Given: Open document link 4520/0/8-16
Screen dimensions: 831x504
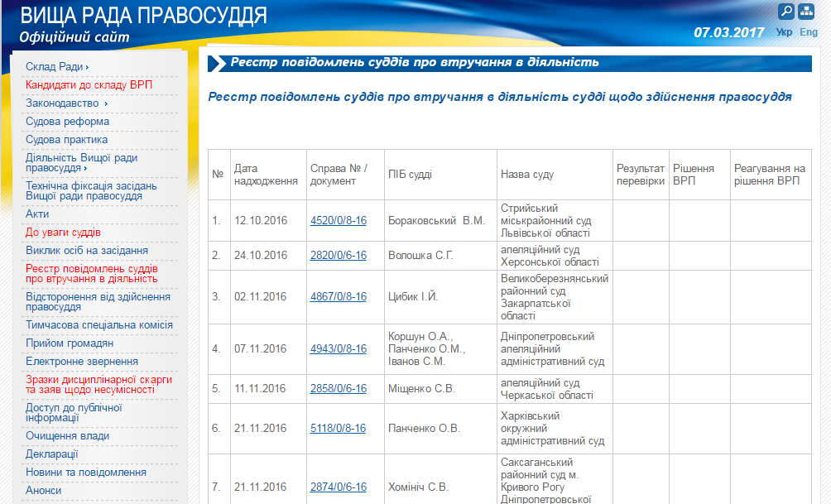Looking at the screenshot, I should [x=338, y=221].
